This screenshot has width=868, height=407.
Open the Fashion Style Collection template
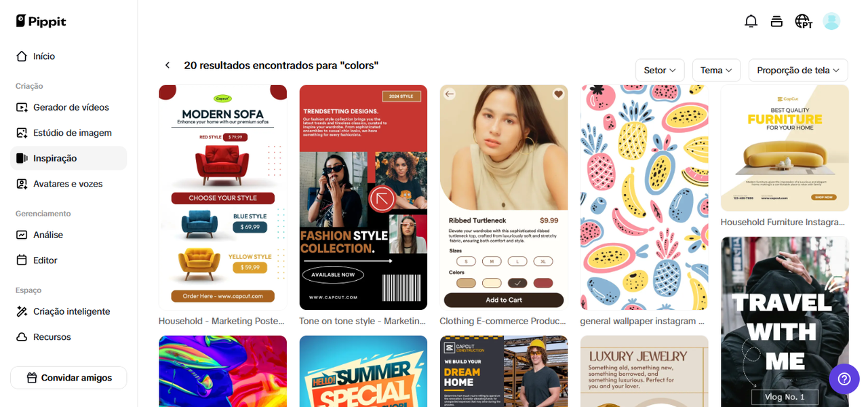tap(363, 197)
